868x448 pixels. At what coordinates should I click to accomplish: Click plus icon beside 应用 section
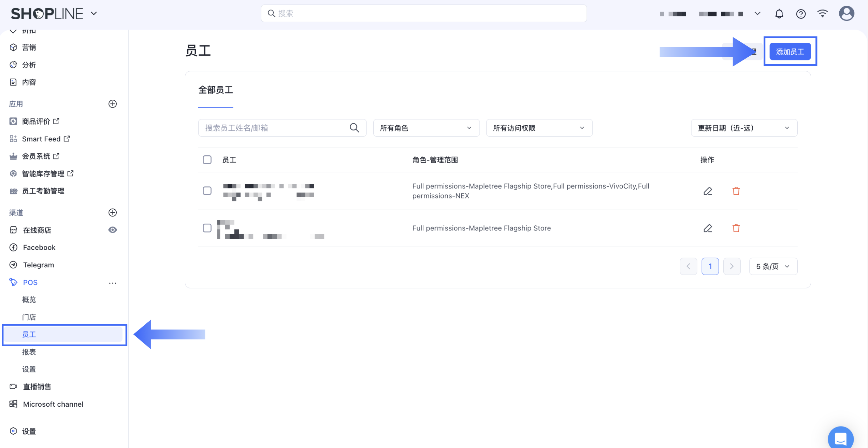point(113,104)
